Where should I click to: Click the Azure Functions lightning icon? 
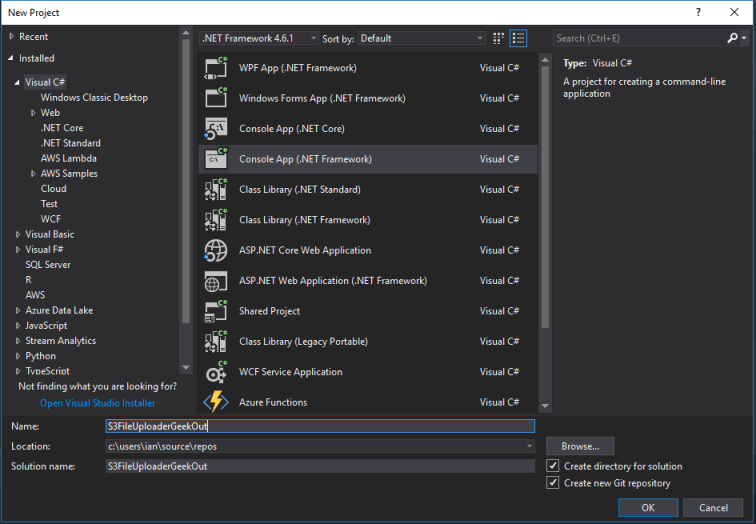(x=216, y=402)
